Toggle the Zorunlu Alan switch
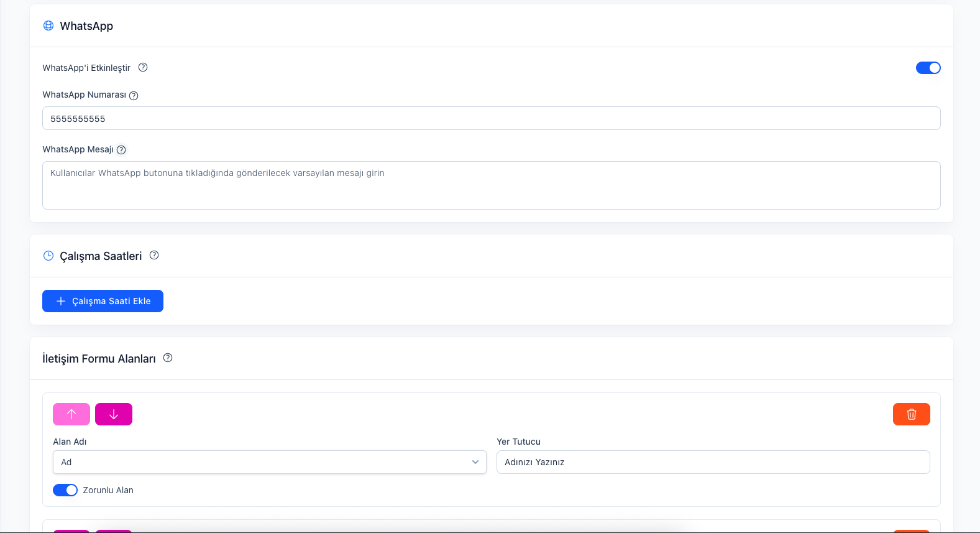 click(x=65, y=490)
